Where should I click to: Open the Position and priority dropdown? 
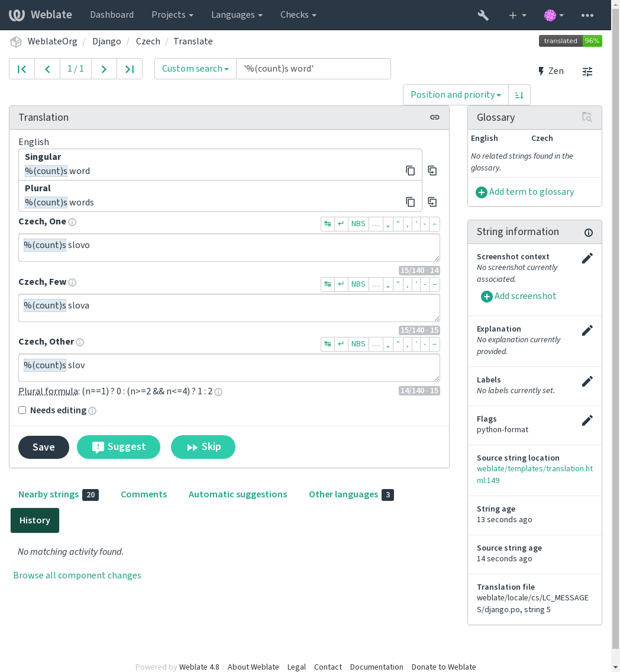click(x=456, y=95)
